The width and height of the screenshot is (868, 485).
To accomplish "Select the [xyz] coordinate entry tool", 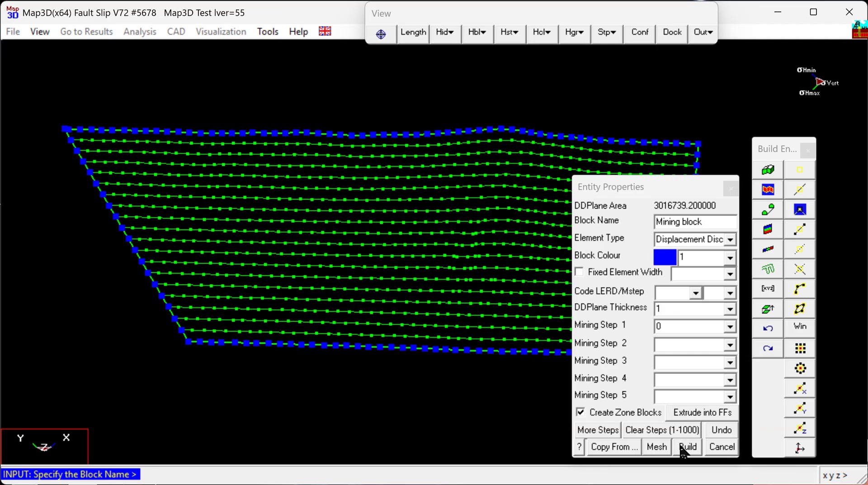I will tap(768, 289).
